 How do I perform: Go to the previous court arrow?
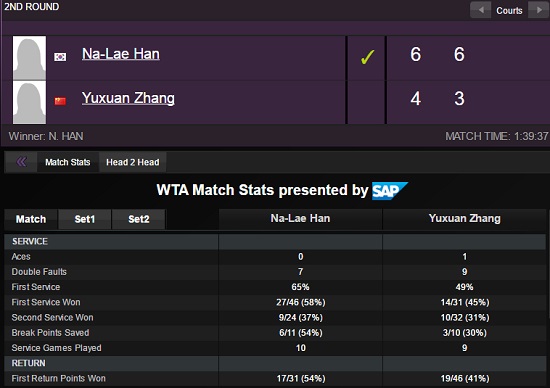pyautogui.click(x=480, y=10)
